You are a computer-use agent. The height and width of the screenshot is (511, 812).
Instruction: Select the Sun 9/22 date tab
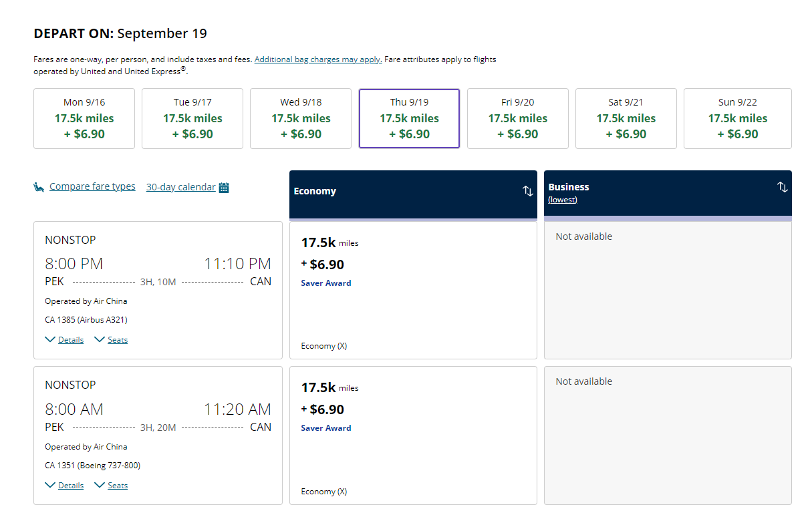pyautogui.click(x=738, y=118)
